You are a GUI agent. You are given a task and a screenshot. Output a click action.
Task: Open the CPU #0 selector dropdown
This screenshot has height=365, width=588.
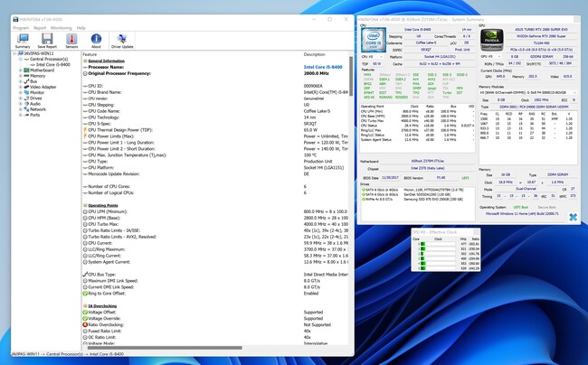coord(373,55)
